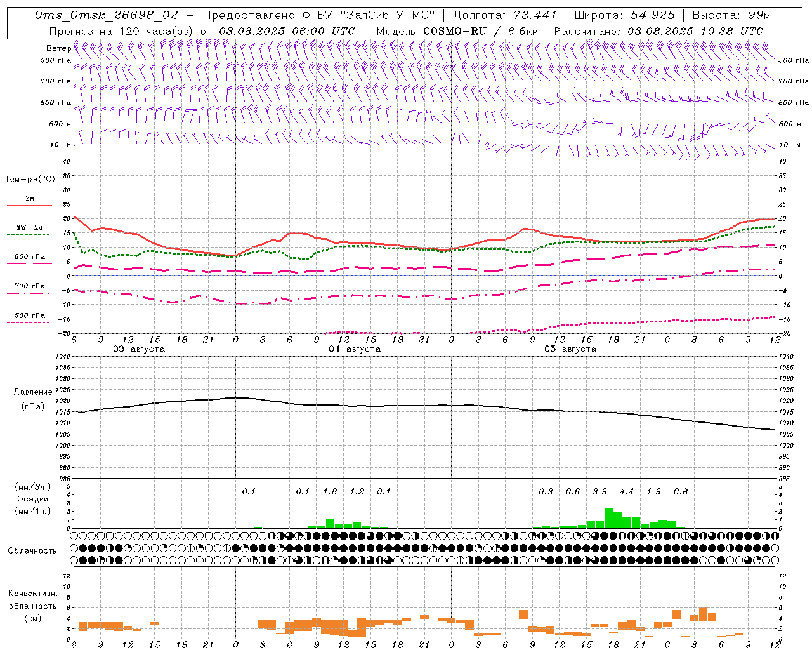Click the (мм/1ч.) unit label
This screenshot has width=812, height=650.
click(32, 511)
